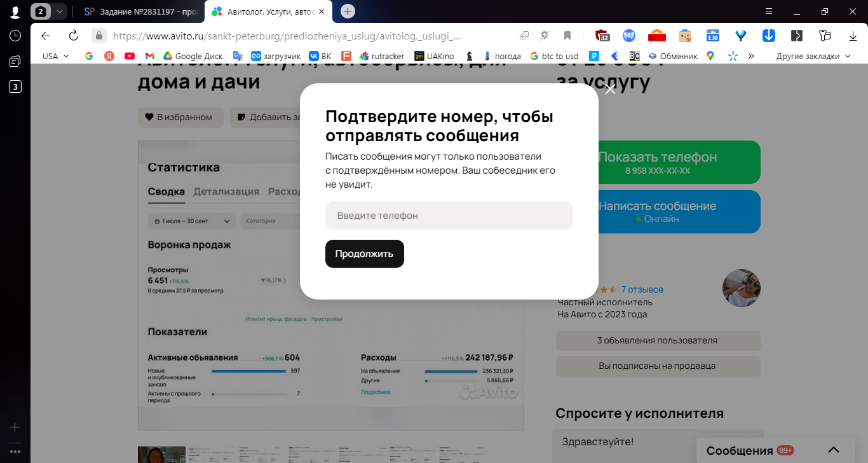Open the browser hamburger menu
Screen dimensions: 868x463
[769, 11]
